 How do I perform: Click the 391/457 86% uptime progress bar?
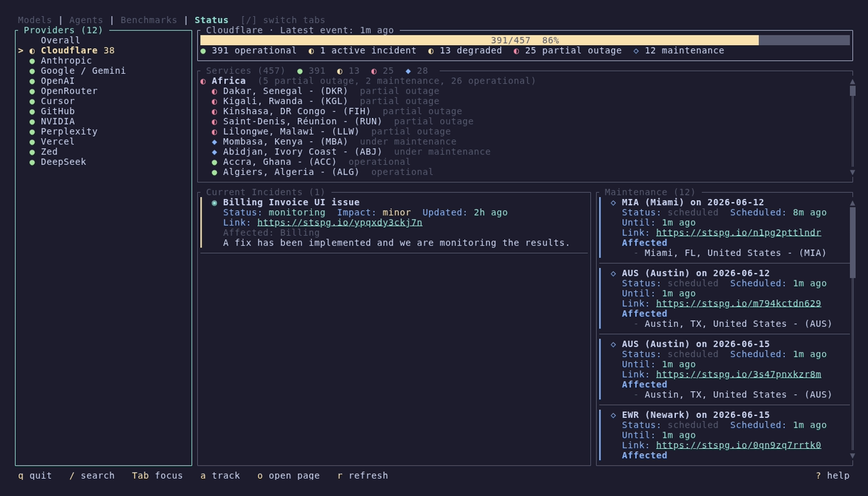coord(525,40)
